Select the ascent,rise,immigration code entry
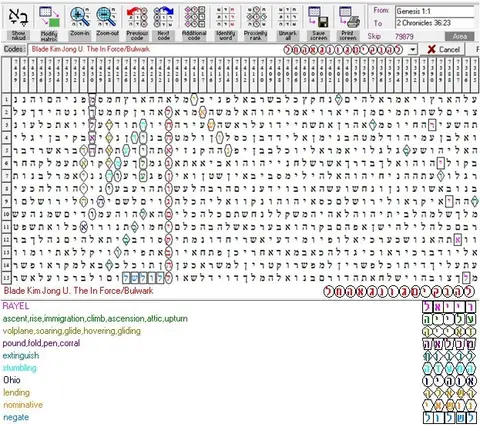 click(95, 319)
